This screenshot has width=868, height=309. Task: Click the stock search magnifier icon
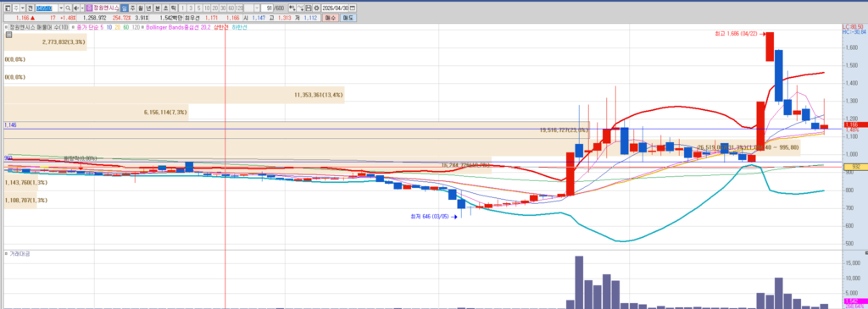coord(68,8)
